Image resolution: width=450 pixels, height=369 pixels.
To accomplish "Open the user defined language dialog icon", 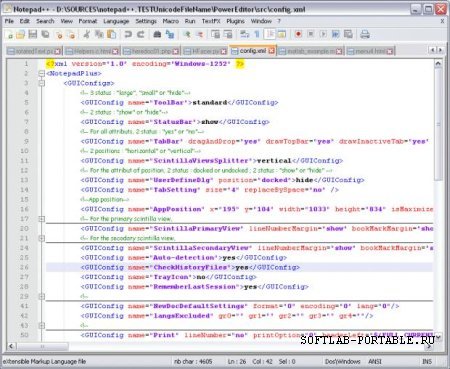I will click(x=282, y=34).
